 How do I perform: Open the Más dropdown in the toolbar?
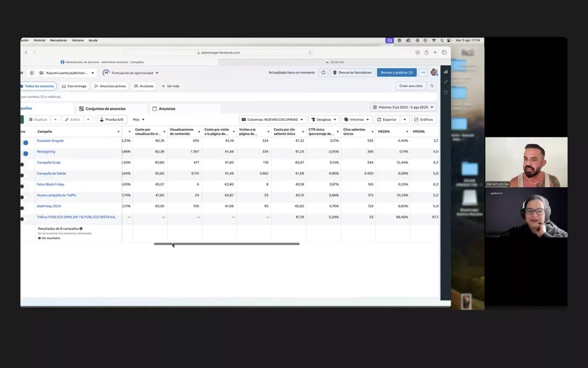click(x=139, y=119)
